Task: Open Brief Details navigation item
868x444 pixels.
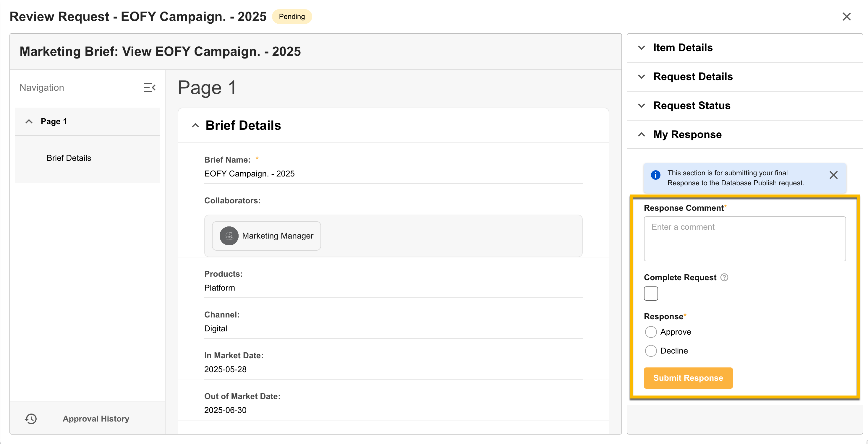Action: pyautogui.click(x=69, y=158)
